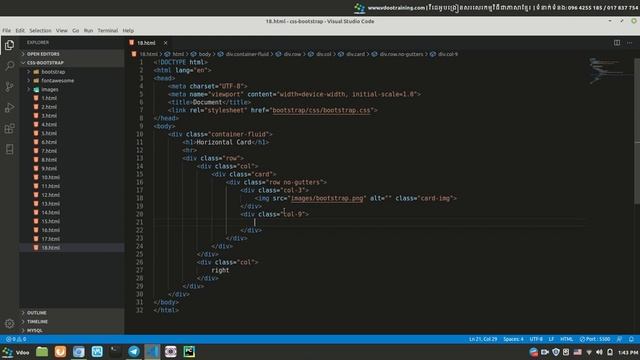640x360 pixels.
Task: Open the Help menu
Action: [128, 31]
